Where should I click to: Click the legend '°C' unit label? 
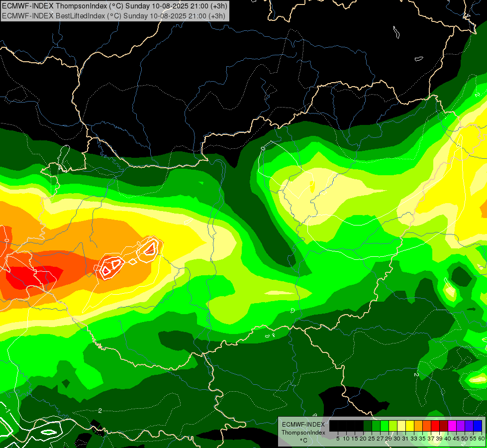(x=304, y=441)
